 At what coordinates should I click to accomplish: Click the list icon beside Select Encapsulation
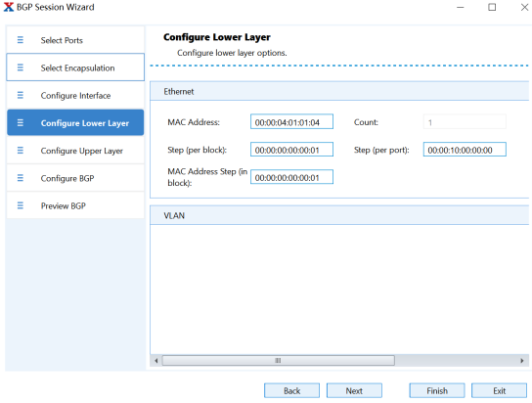click(x=21, y=67)
